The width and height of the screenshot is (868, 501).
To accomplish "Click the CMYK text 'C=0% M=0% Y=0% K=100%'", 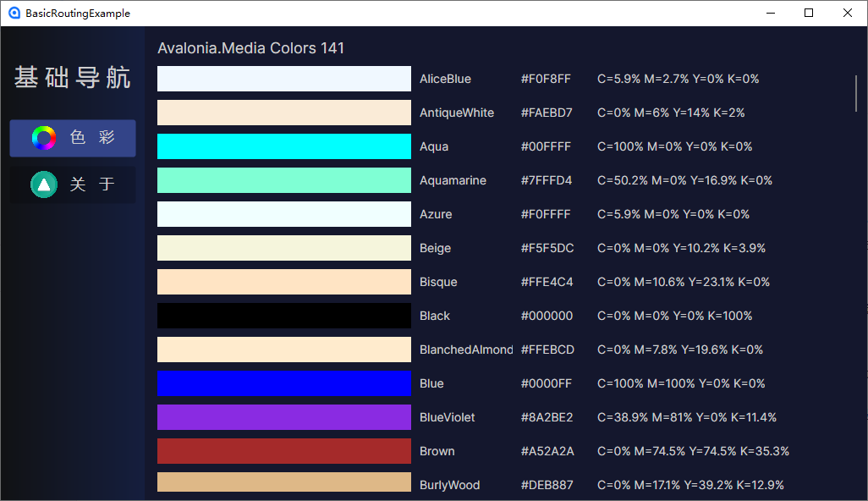I will pos(675,316).
